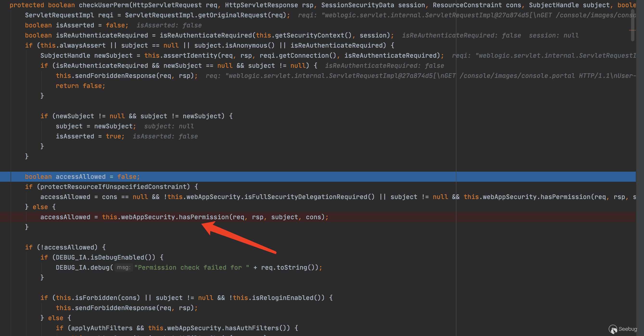Click the hasAuthFilters method call

tap(252, 328)
